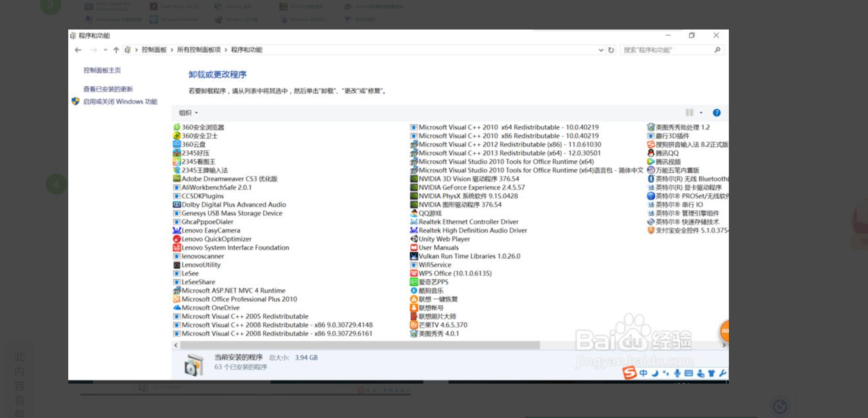Open the Sogou microphone voice input
The height and width of the screenshot is (418, 868).
[x=677, y=373]
